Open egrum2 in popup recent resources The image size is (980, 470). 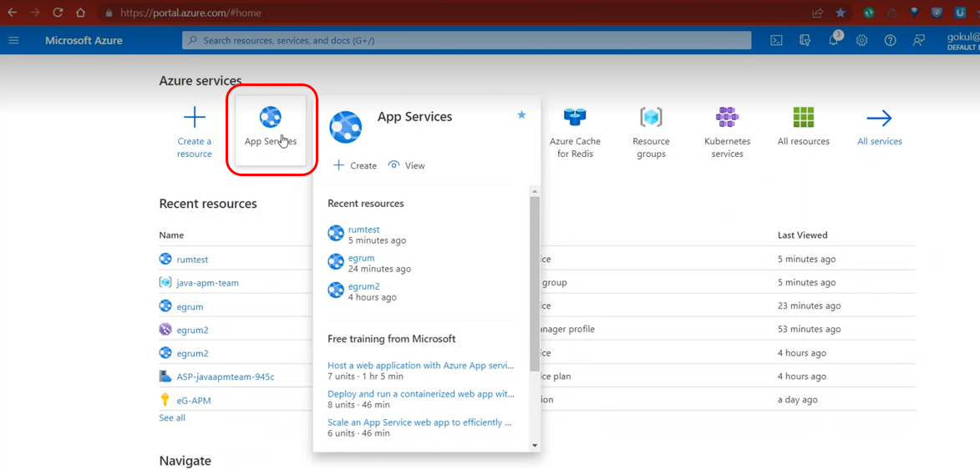click(x=363, y=286)
